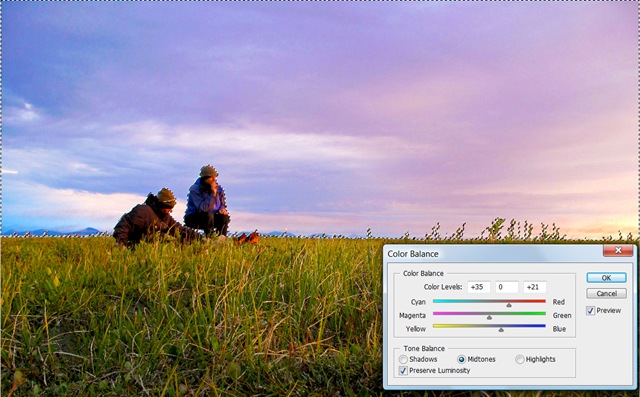Select the Highlights tone option

pyautogui.click(x=520, y=359)
